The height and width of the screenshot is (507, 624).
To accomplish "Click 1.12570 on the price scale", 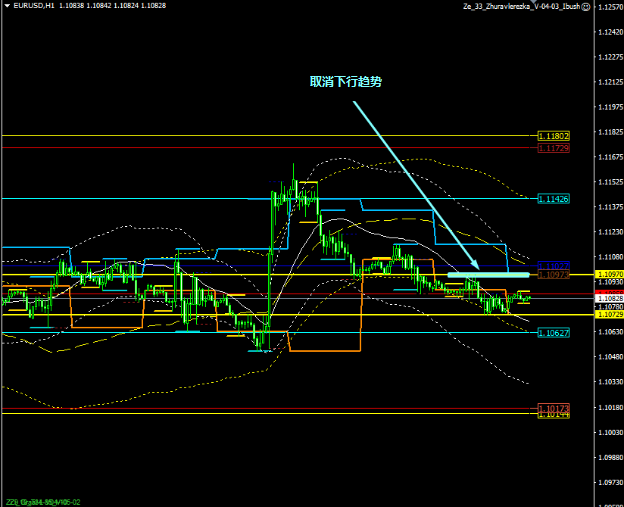I will tap(608, 7).
